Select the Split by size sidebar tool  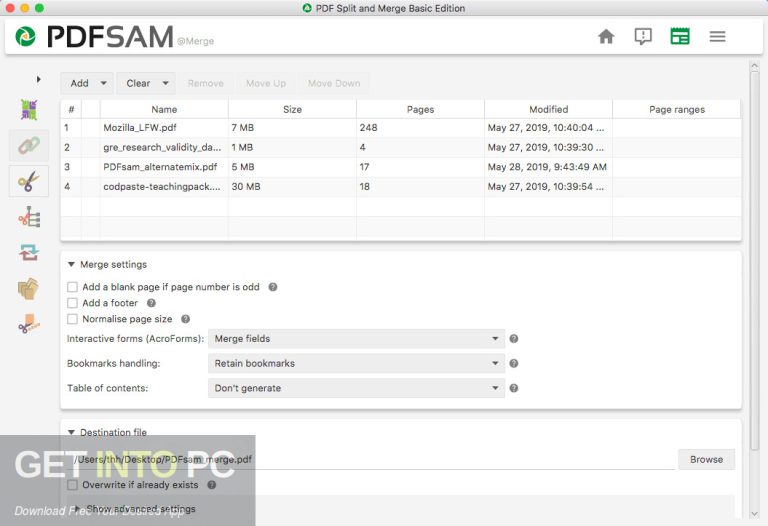click(29, 324)
